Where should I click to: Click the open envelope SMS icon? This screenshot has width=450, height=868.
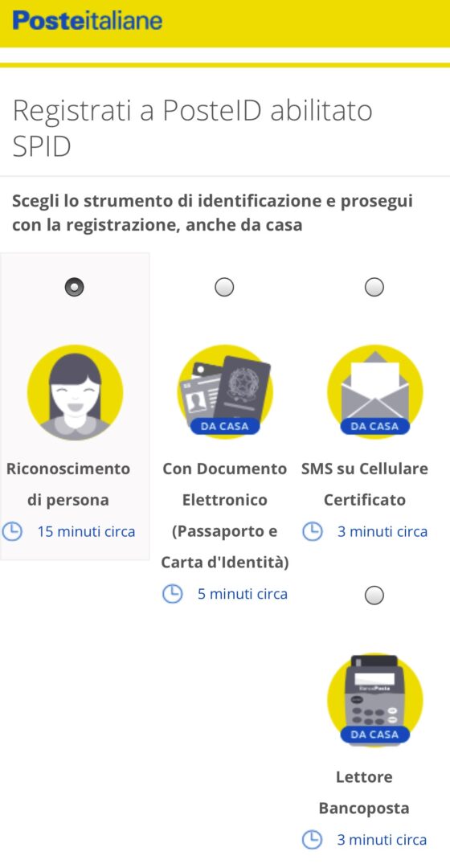click(x=374, y=391)
